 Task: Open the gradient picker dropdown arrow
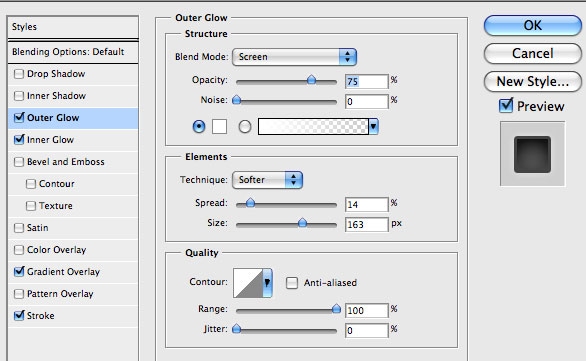click(373, 127)
